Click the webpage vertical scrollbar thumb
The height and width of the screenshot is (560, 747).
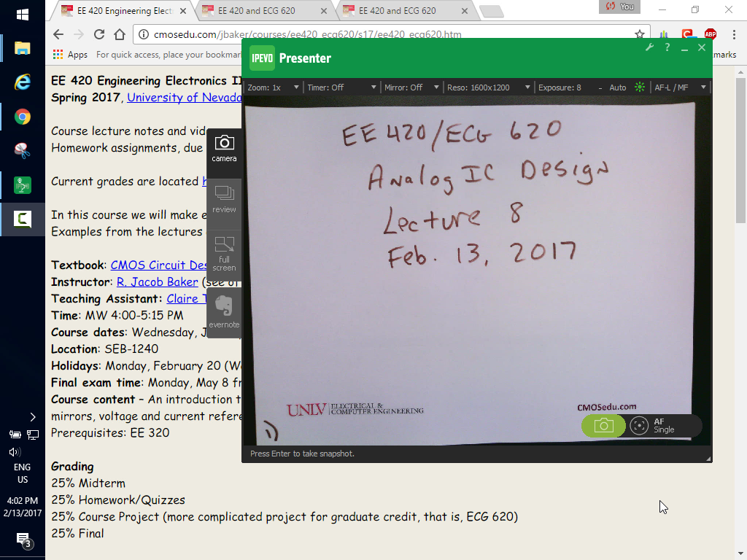click(x=740, y=150)
